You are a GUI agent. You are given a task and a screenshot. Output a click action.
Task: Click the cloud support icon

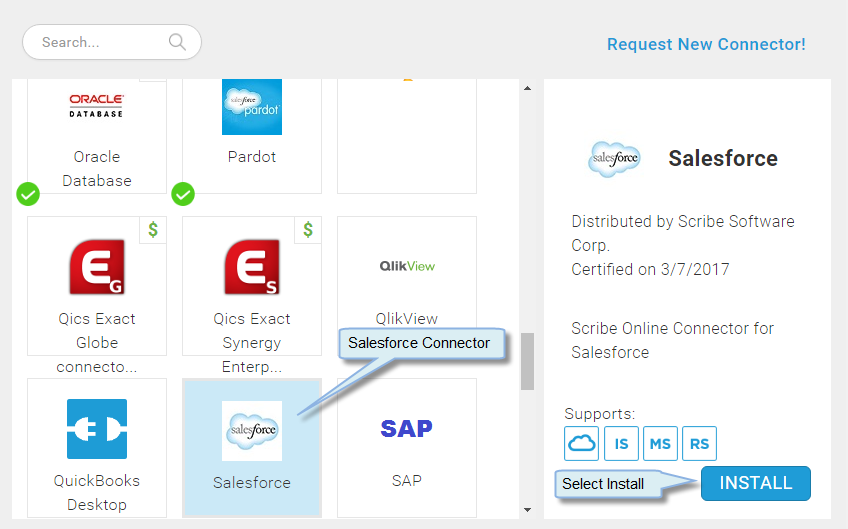(581, 444)
